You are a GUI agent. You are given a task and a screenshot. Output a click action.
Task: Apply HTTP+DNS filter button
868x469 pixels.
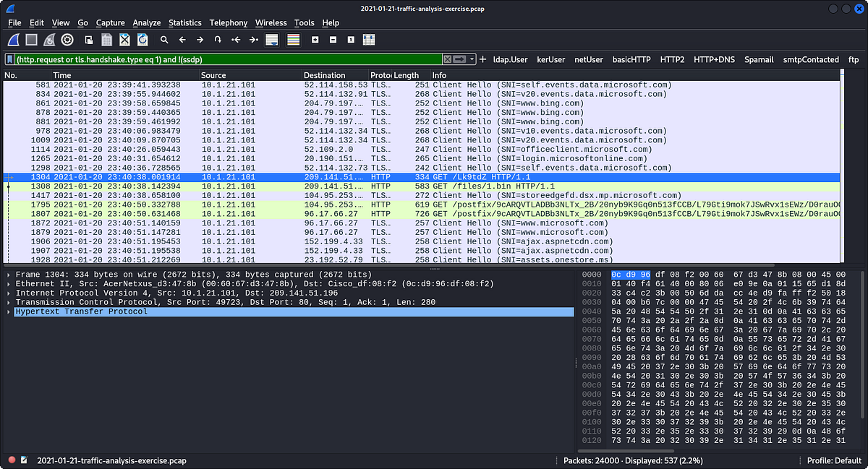pyautogui.click(x=715, y=59)
